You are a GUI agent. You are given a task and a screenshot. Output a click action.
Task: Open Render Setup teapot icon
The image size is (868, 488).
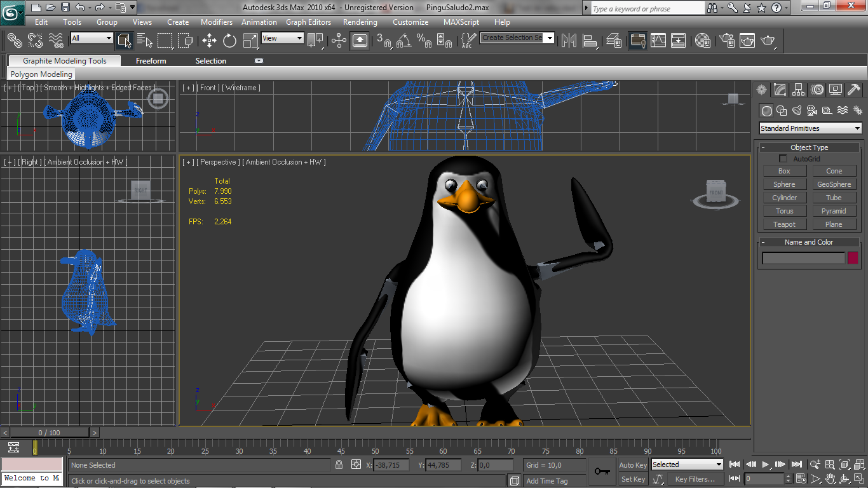click(726, 41)
